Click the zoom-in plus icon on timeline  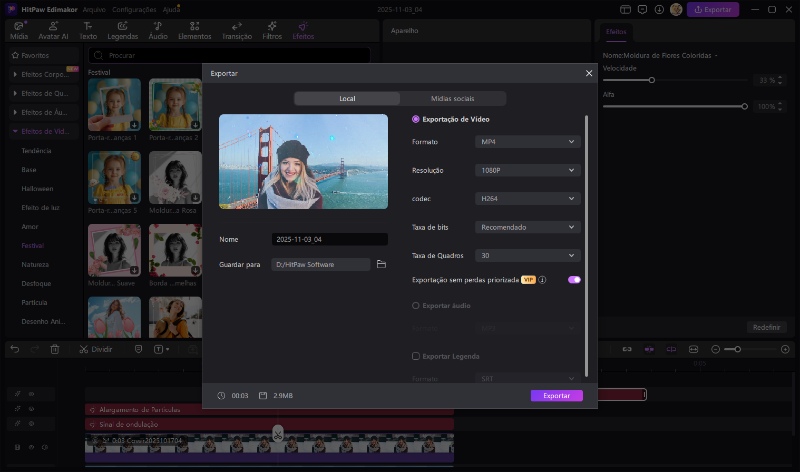coord(785,349)
